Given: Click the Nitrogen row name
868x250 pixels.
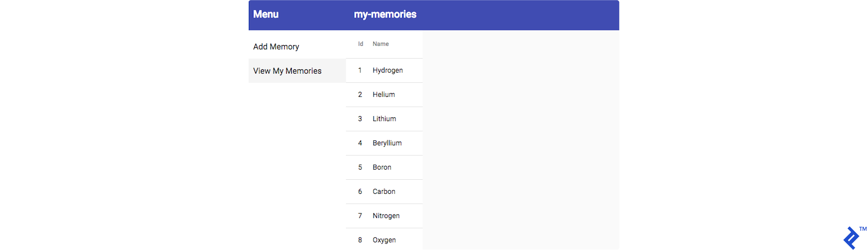Looking at the screenshot, I should 386,216.
